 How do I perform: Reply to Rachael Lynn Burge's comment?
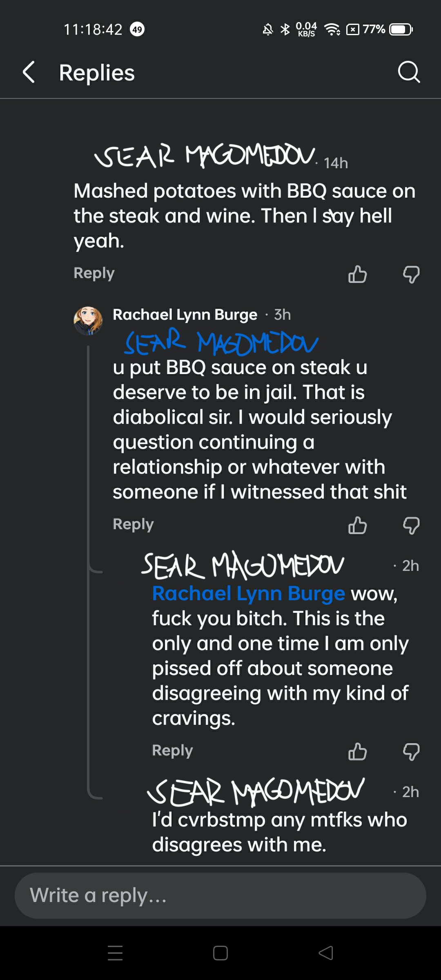(x=133, y=524)
